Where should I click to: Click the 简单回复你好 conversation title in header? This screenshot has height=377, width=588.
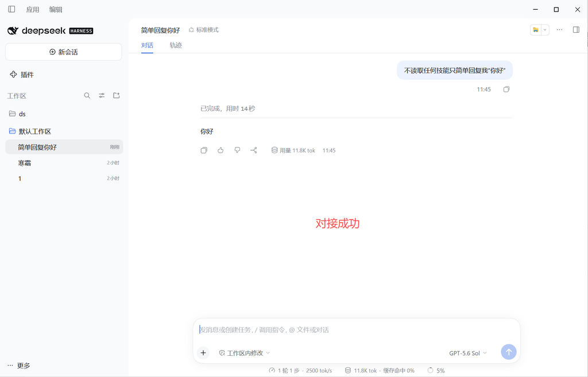tap(161, 30)
